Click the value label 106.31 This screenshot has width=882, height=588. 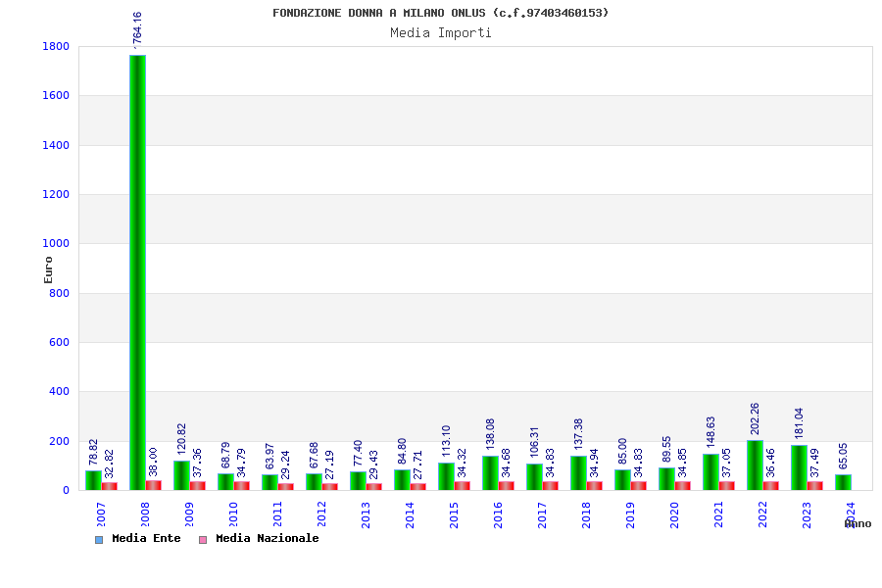(x=534, y=442)
